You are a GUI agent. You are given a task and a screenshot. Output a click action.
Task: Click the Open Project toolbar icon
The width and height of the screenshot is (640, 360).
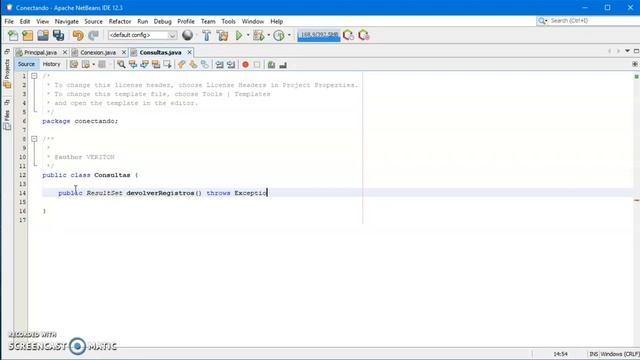click(x=43, y=36)
